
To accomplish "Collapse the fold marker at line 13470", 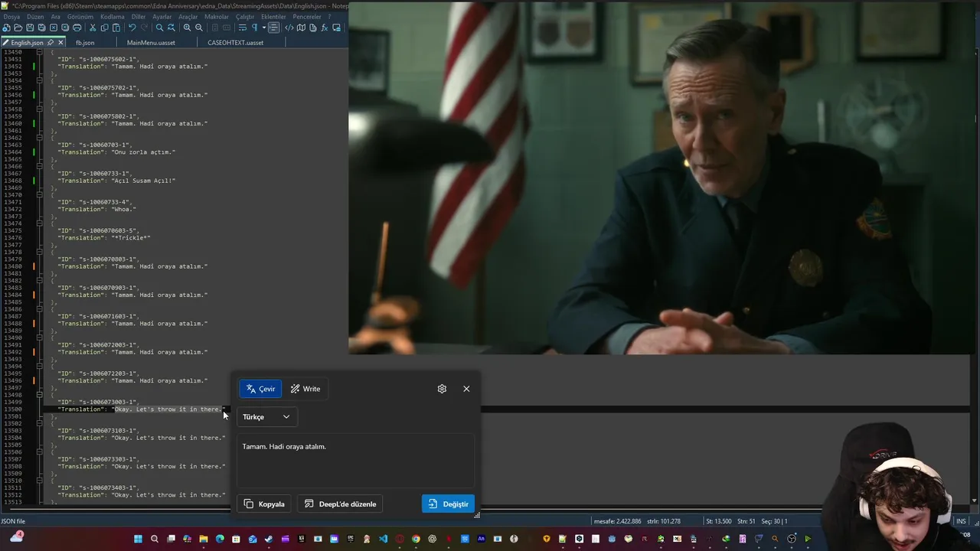I will coord(40,195).
